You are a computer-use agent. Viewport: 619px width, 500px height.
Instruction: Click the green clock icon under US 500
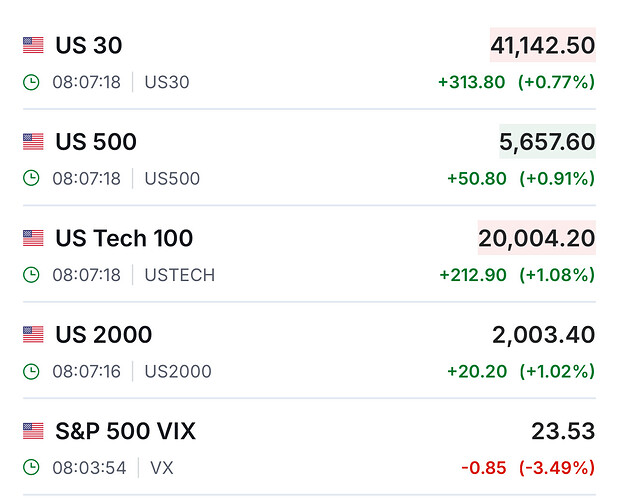coord(31,178)
